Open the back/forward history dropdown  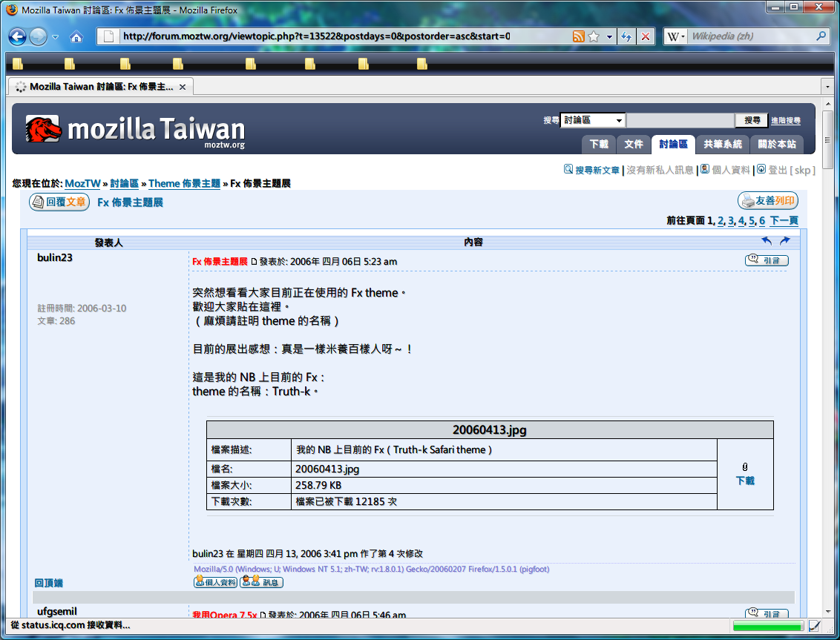[55, 37]
